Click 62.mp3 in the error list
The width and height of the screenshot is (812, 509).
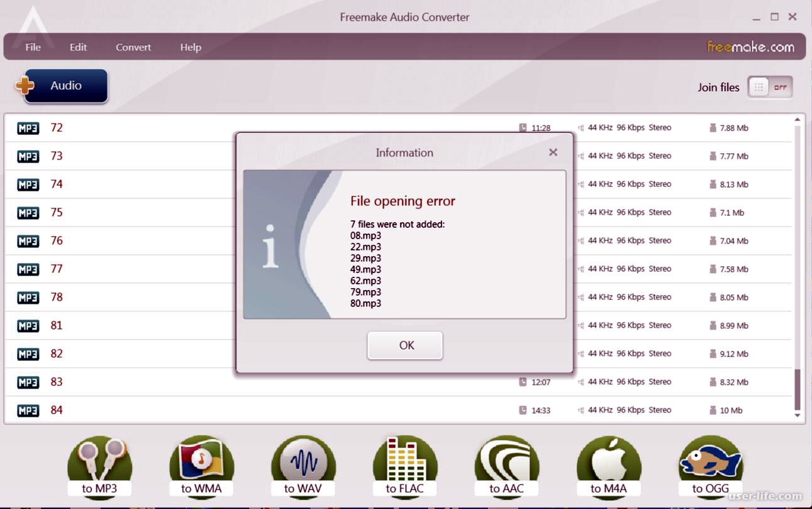point(365,281)
